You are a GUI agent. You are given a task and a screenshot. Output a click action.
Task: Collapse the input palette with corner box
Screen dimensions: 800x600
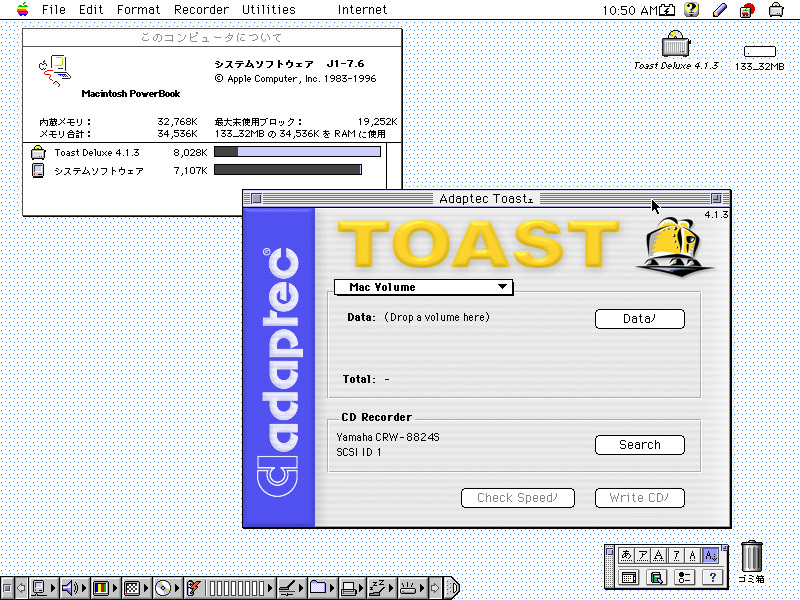(x=724, y=548)
